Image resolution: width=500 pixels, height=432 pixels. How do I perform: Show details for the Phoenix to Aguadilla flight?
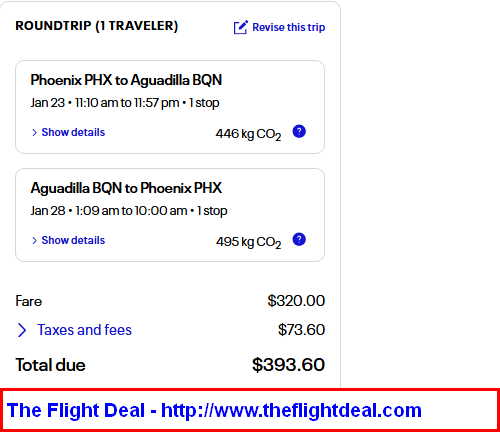(73, 132)
